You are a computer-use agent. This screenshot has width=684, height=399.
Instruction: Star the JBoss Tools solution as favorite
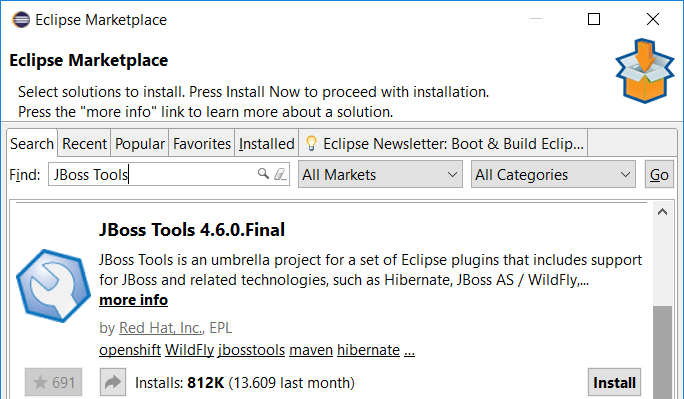(x=53, y=382)
